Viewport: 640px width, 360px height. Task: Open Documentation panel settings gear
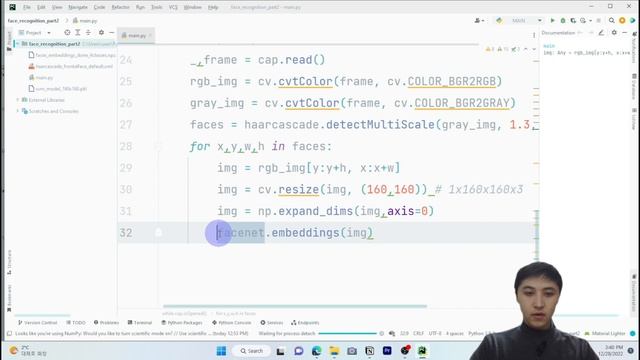pos(614,33)
